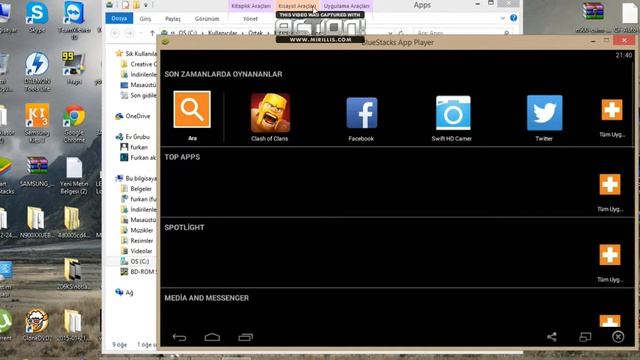640x360 pixels.
Task: Launch Swift HD Camera app
Action: 453,113
